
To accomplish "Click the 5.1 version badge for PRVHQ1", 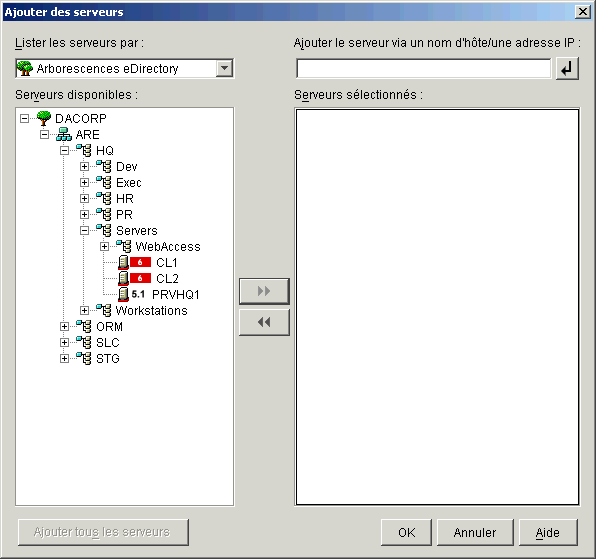I will click(x=138, y=294).
